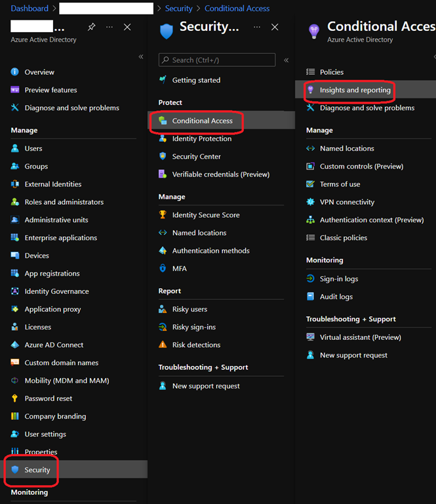Click the Security breadcrumb link
Viewport: 436px width, 504px height.
179,9
